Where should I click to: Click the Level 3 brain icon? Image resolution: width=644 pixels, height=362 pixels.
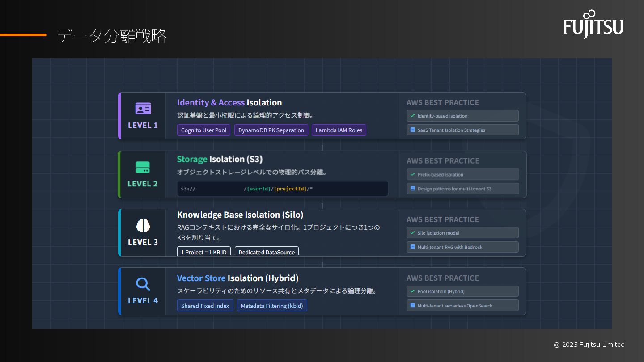click(143, 226)
